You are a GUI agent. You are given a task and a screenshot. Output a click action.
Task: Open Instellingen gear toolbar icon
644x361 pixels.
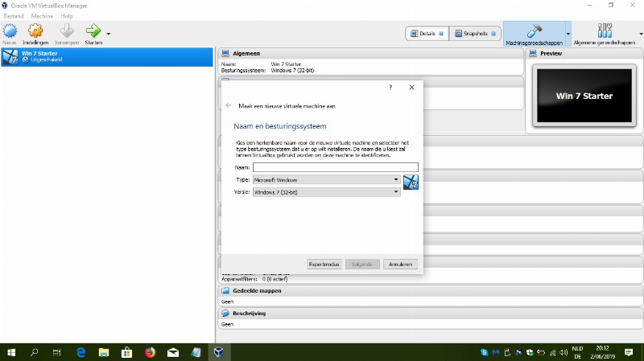(x=35, y=31)
